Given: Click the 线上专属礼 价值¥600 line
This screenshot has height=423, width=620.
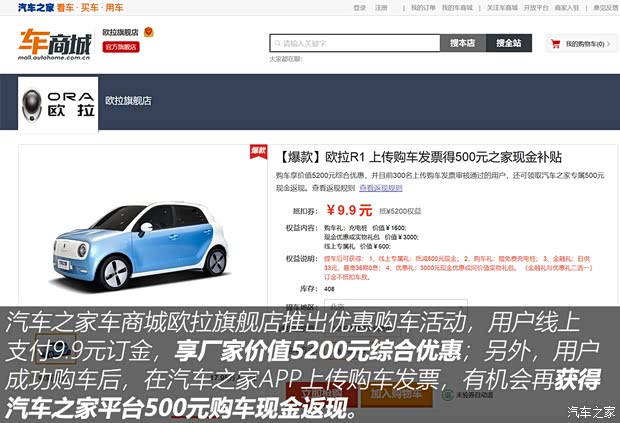Looking at the screenshot, I should coord(357,246).
